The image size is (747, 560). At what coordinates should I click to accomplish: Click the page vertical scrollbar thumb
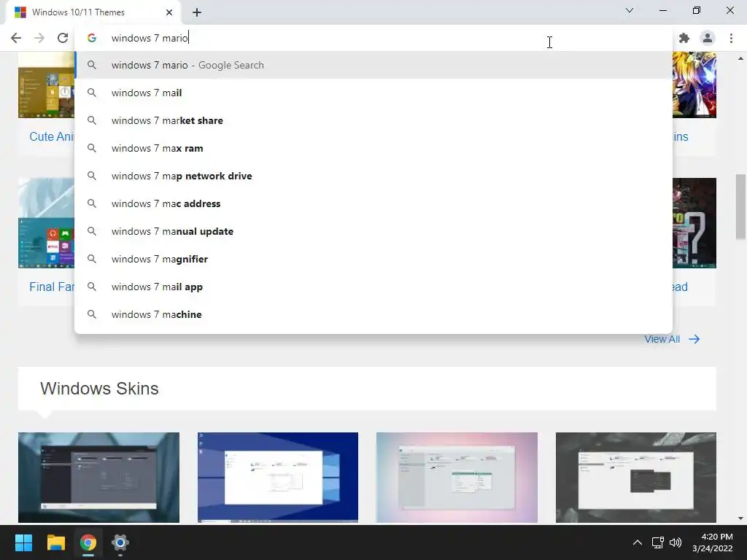pos(740,207)
